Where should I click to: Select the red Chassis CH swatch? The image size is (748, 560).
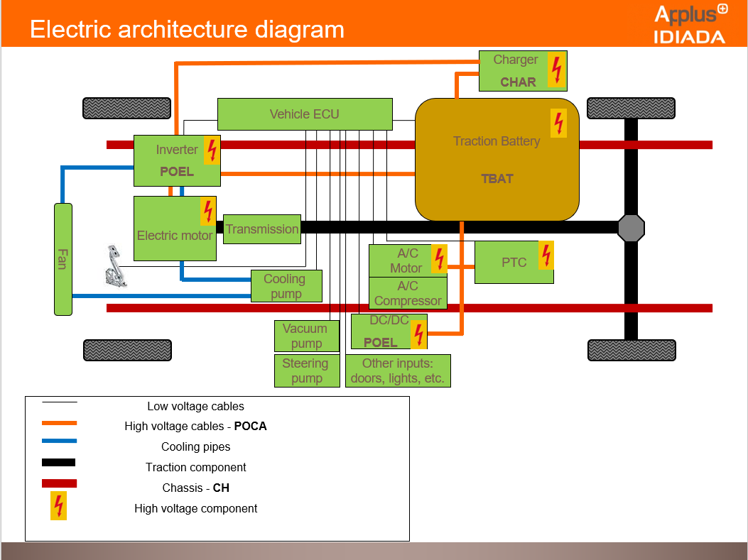coord(60,483)
